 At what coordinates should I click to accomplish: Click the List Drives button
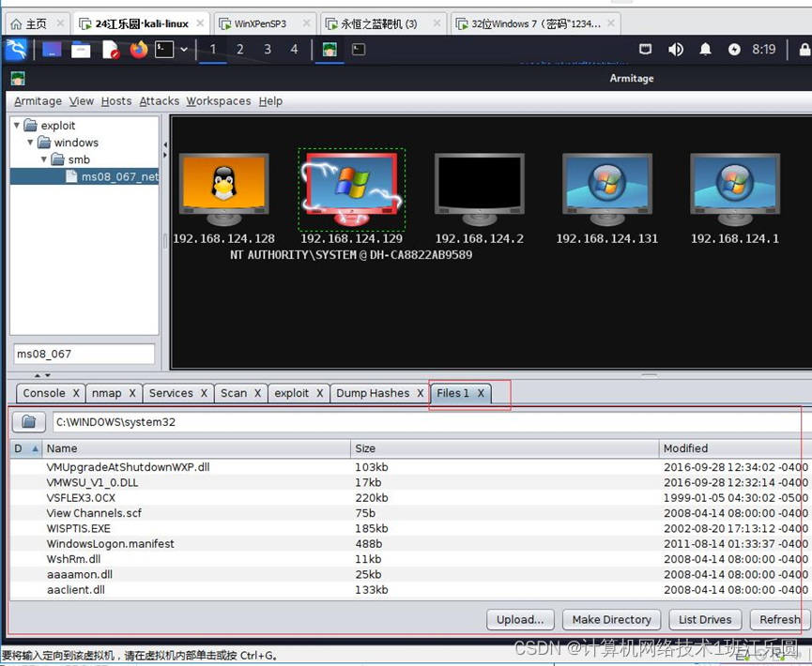[705, 619]
